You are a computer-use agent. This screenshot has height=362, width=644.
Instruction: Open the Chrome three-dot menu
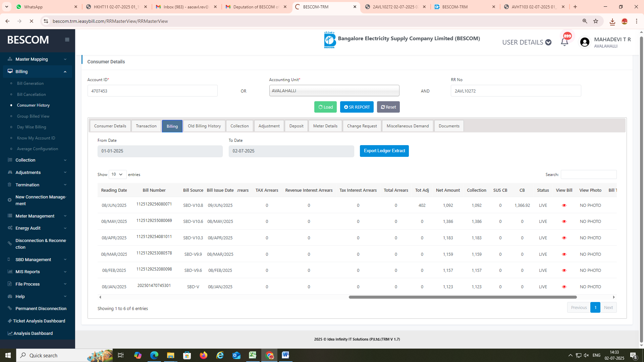pos(636,21)
